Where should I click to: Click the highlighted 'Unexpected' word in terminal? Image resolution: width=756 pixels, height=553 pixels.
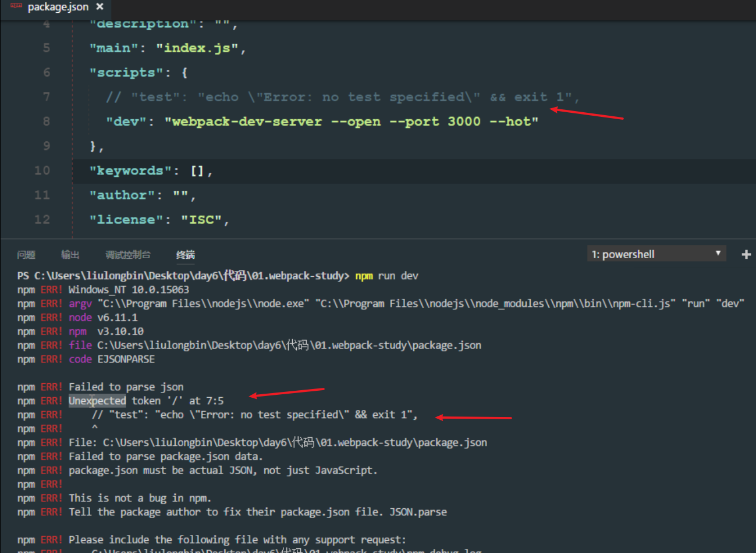(97, 401)
